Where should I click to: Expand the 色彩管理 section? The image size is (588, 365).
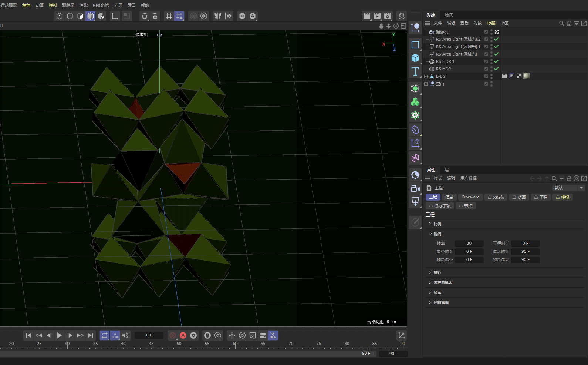pos(430,302)
